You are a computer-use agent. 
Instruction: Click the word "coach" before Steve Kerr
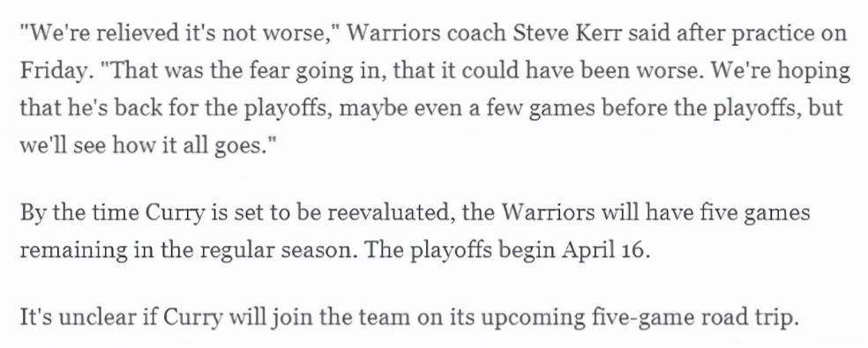(476, 33)
